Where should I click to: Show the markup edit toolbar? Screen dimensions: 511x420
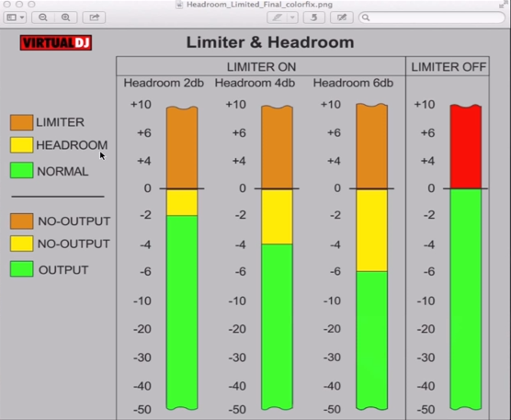pos(342,17)
